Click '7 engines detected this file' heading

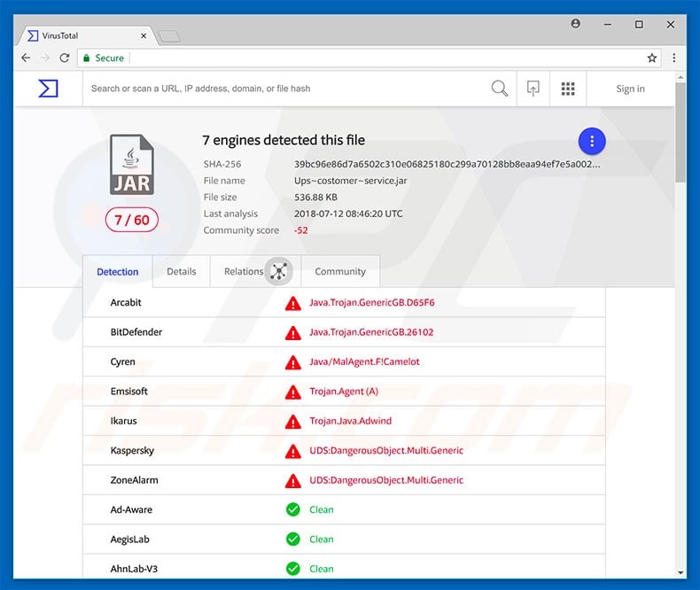[x=284, y=140]
